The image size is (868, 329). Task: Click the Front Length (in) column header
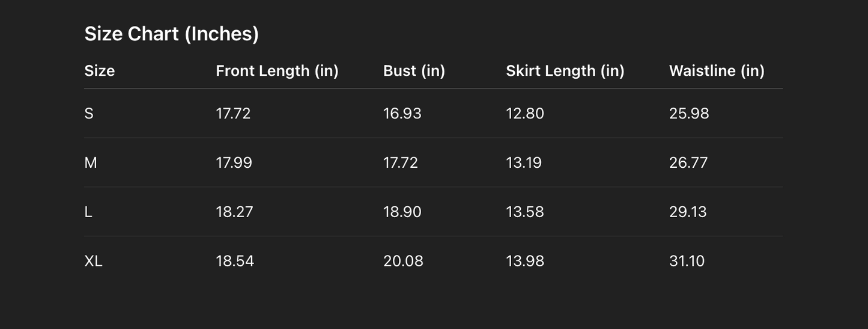pos(277,71)
